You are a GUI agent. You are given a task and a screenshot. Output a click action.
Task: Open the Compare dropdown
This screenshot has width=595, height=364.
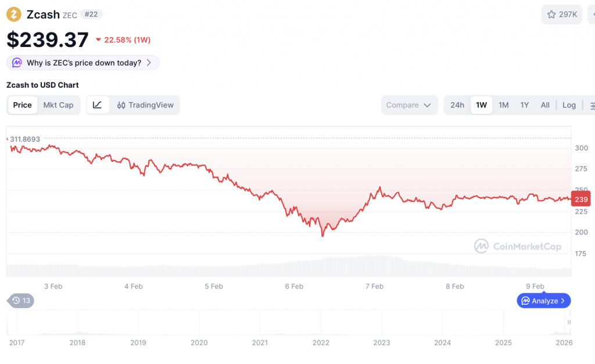tap(408, 105)
